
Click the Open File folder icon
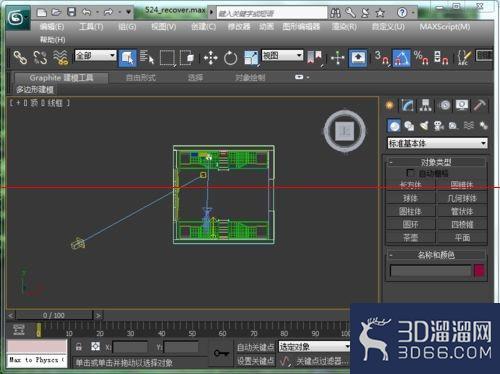pyautogui.click(x=56, y=13)
